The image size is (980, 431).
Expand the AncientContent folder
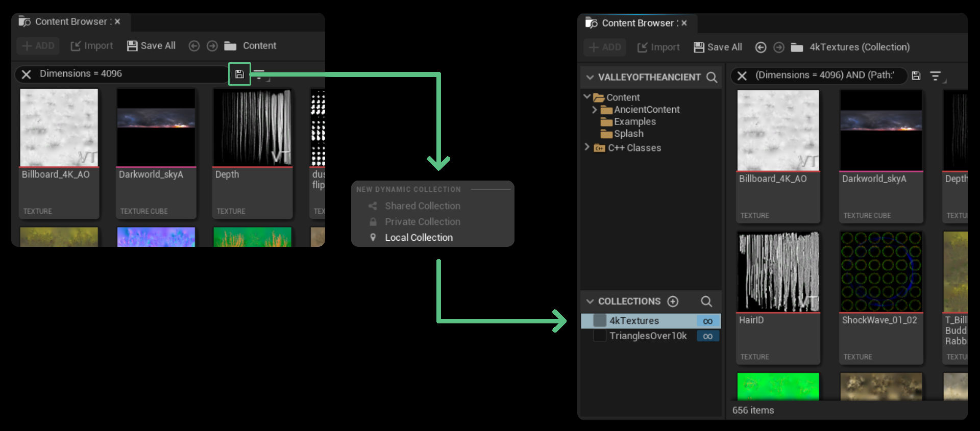pos(594,110)
